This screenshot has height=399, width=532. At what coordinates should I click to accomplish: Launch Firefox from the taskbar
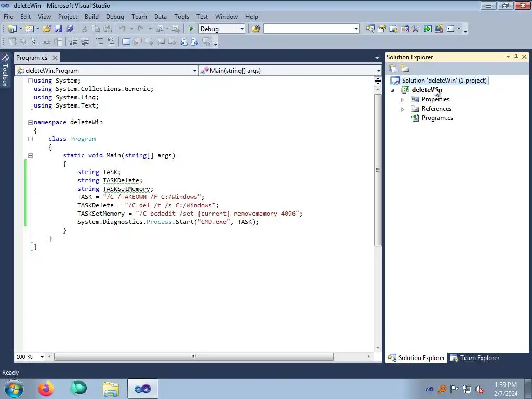coord(46,389)
